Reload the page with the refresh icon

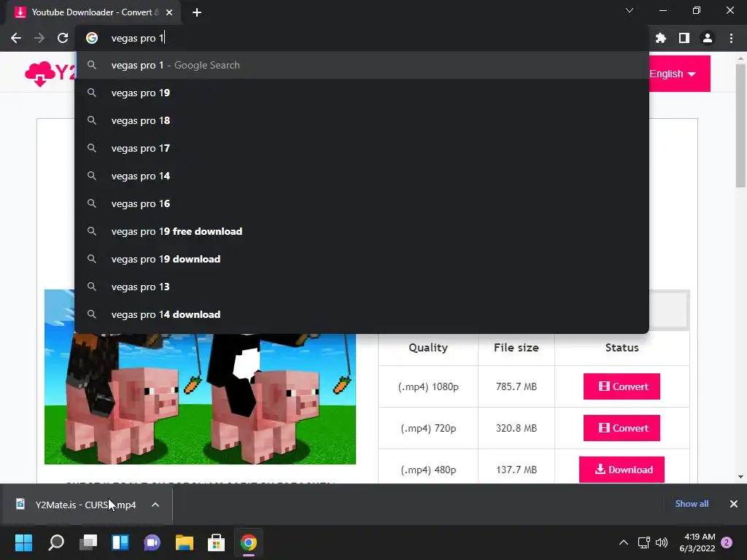click(63, 38)
